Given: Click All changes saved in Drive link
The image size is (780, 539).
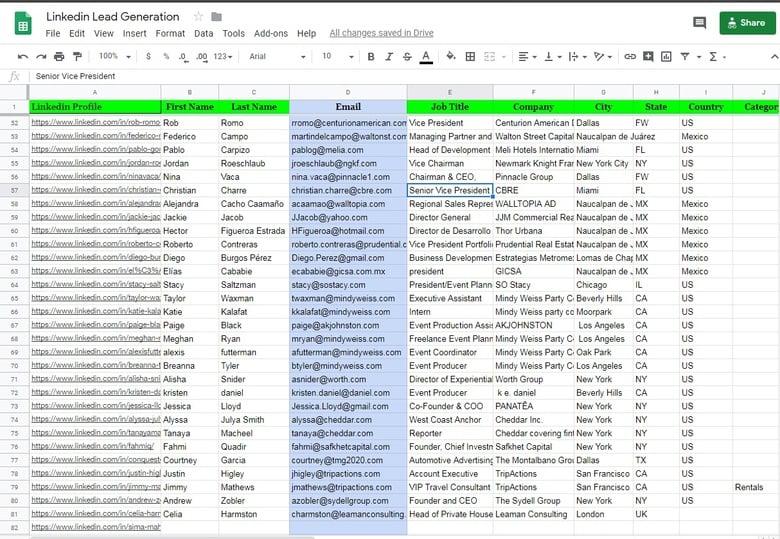Looking at the screenshot, I should (x=382, y=33).
